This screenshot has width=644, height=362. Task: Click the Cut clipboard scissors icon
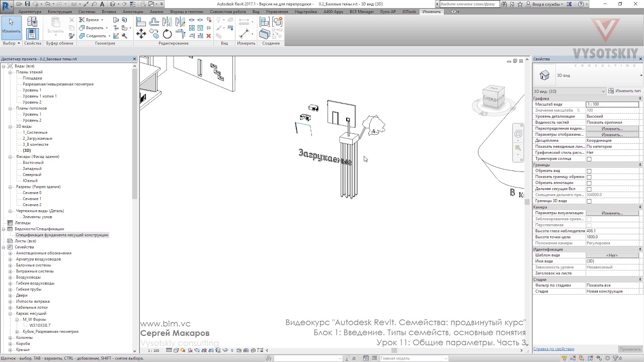pos(71,20)
